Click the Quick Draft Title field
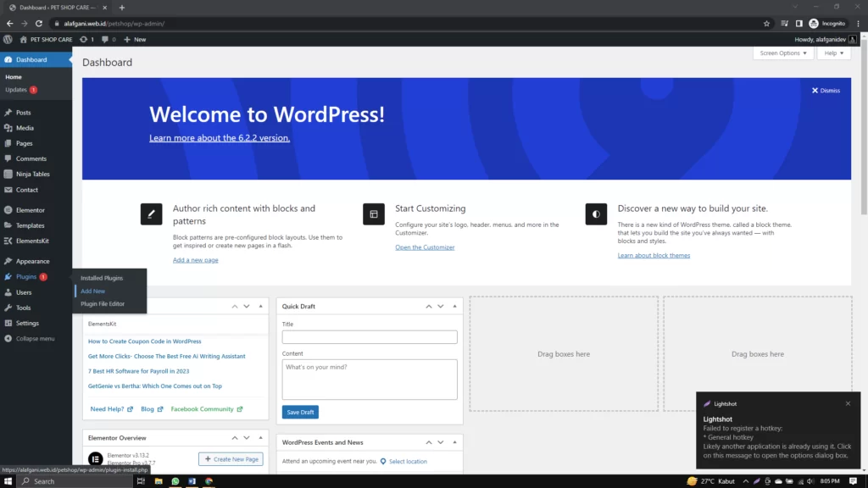Screen dimensions: 868x488 pos(369,337)
